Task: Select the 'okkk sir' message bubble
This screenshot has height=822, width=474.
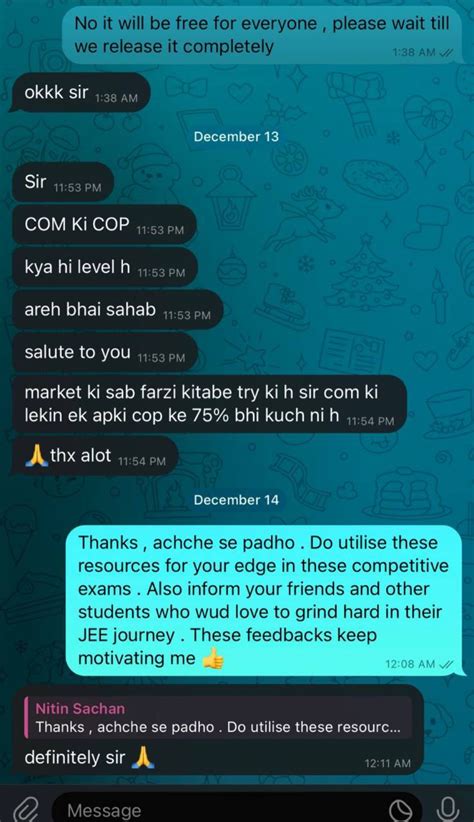Action: 80,93
